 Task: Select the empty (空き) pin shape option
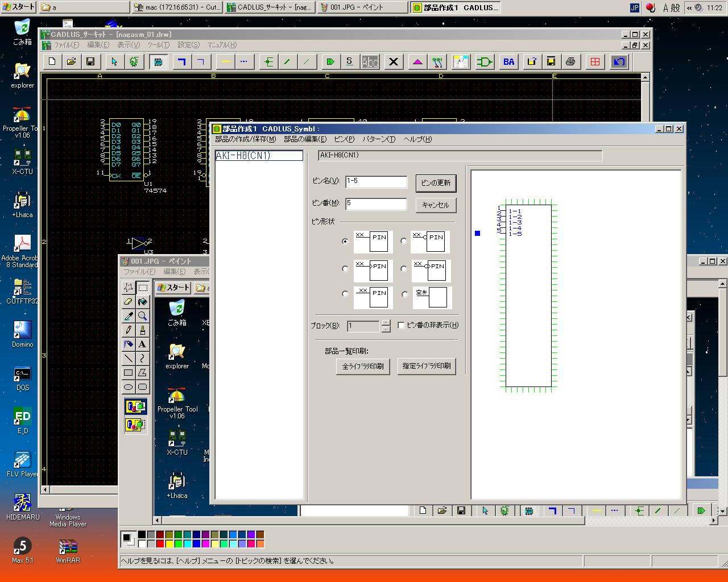coord(405,294)
